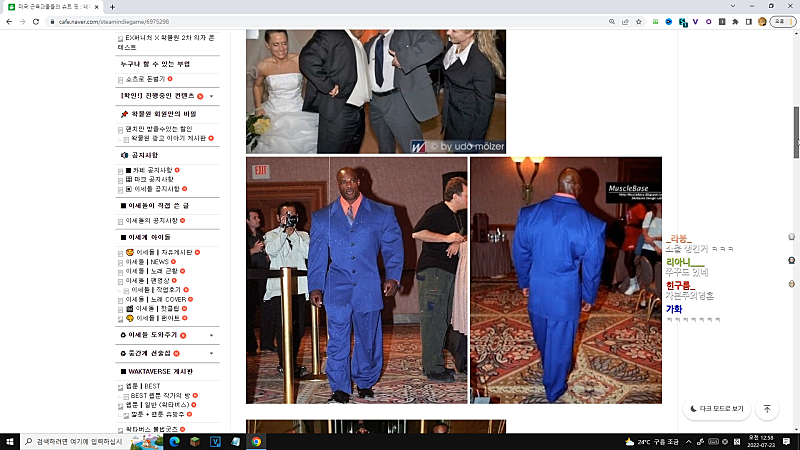Select the Naver cafe browser tab
This screenshot has width=800, height=450.
51,7
